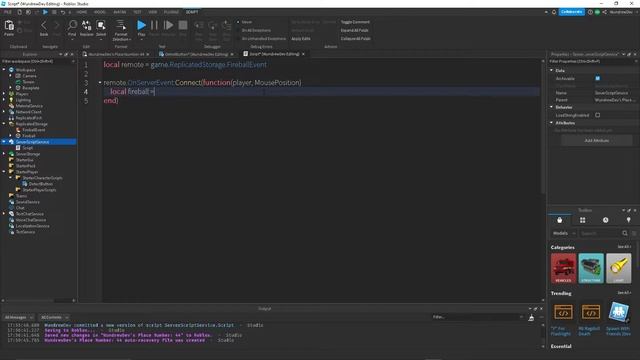Collapse the StarterPlayer tree node
The width and height of the screenshot is (640, 360).
pyautogui.click(x=4, y=172)
